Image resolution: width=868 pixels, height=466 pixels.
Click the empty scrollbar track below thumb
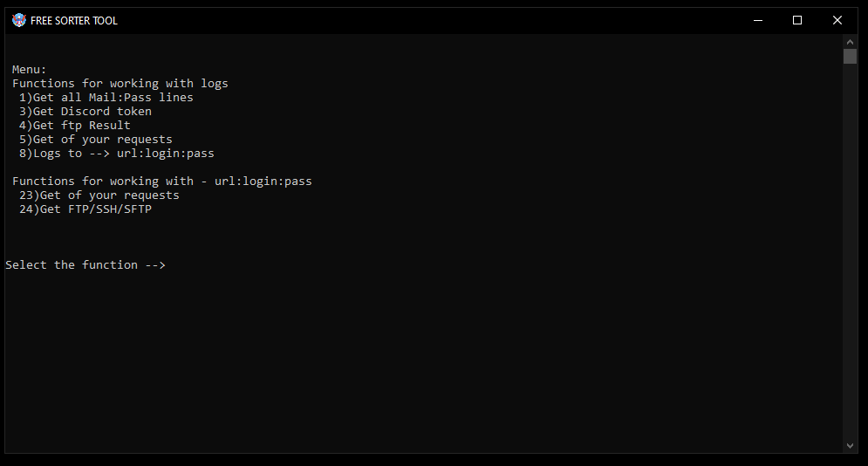coord(850,252)
